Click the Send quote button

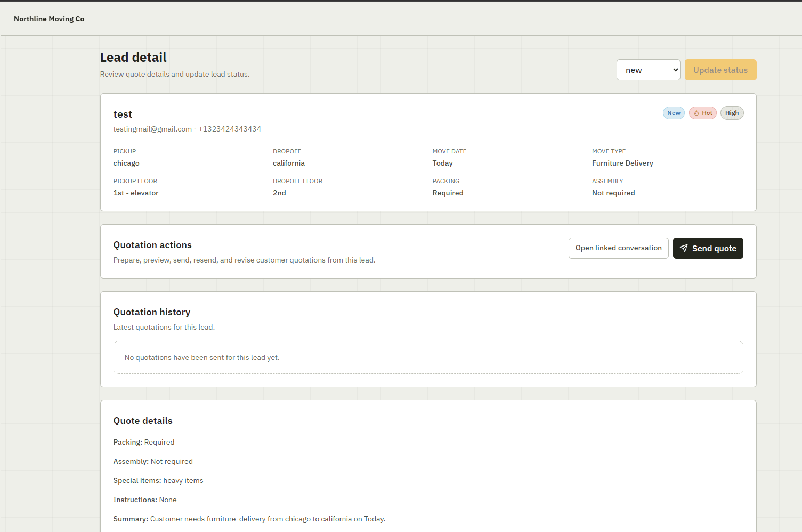708,248
